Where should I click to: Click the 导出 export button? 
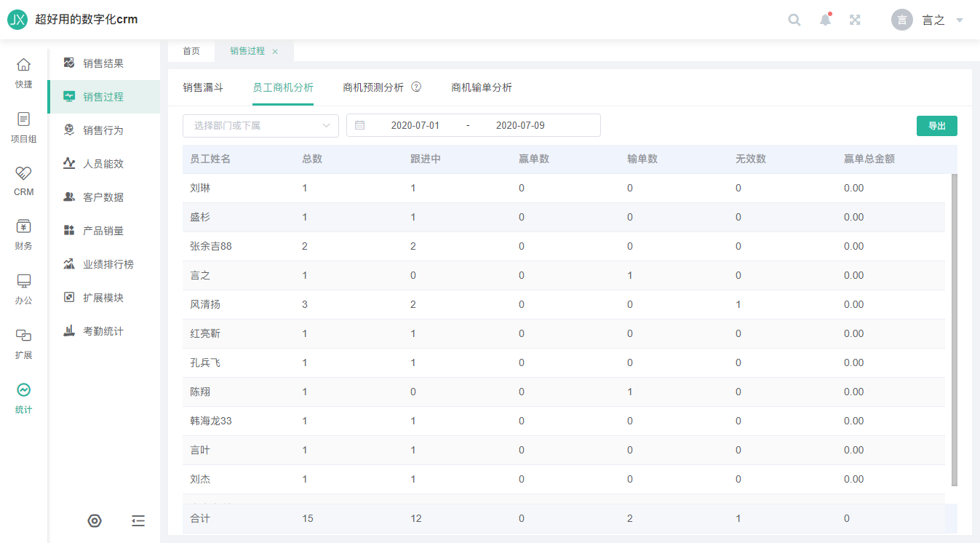tap(936, 126)
